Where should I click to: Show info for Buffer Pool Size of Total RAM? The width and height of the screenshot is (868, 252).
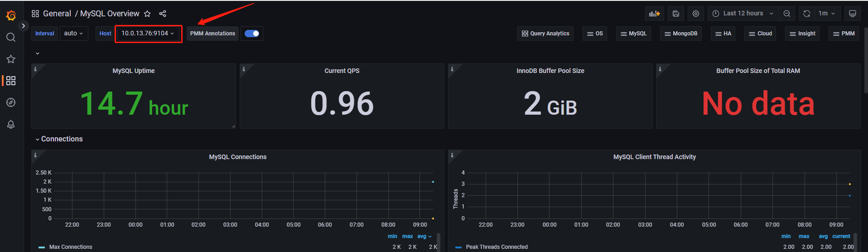[x=660, y=69]
